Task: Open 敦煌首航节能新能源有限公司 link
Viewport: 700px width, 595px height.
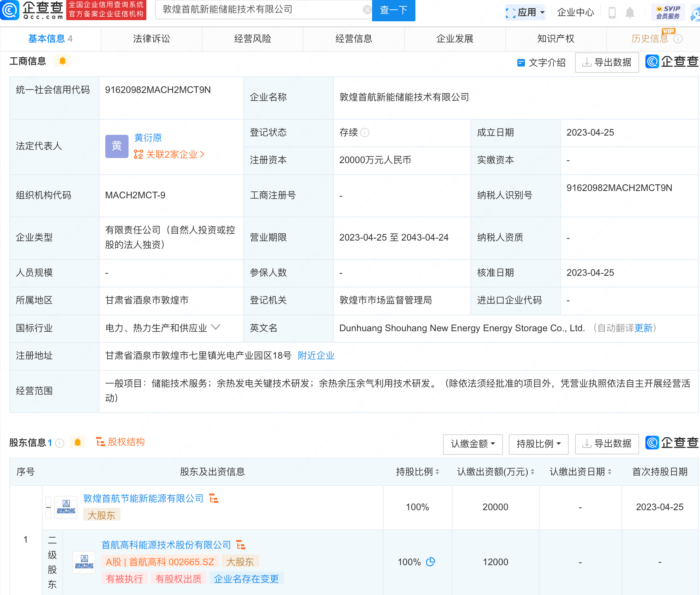Action: coord(143,499)
